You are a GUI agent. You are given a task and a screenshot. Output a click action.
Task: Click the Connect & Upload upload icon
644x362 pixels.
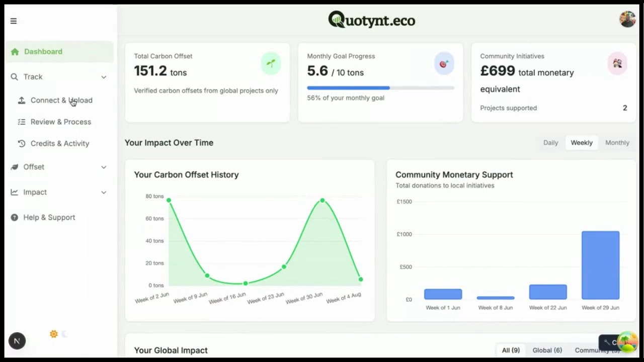tap(22, 101)
